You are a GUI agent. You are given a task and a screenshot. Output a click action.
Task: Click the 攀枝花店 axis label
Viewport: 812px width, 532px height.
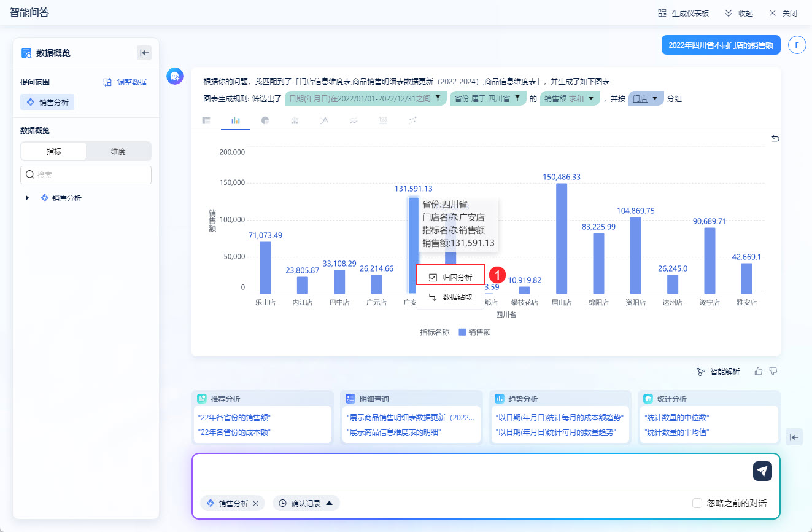coord(524,303)
